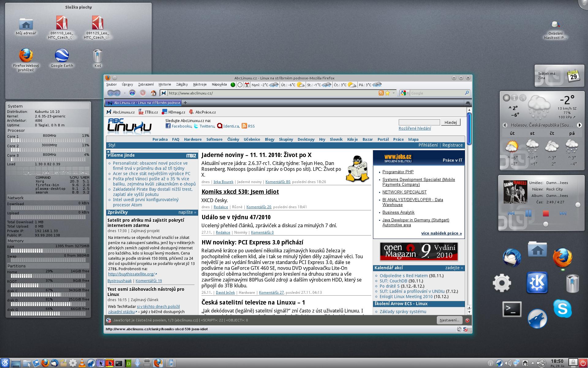Open Firefox Webový prohlížeč desktop shortcut
The image size is (588, 368).
tap(26, 56)
